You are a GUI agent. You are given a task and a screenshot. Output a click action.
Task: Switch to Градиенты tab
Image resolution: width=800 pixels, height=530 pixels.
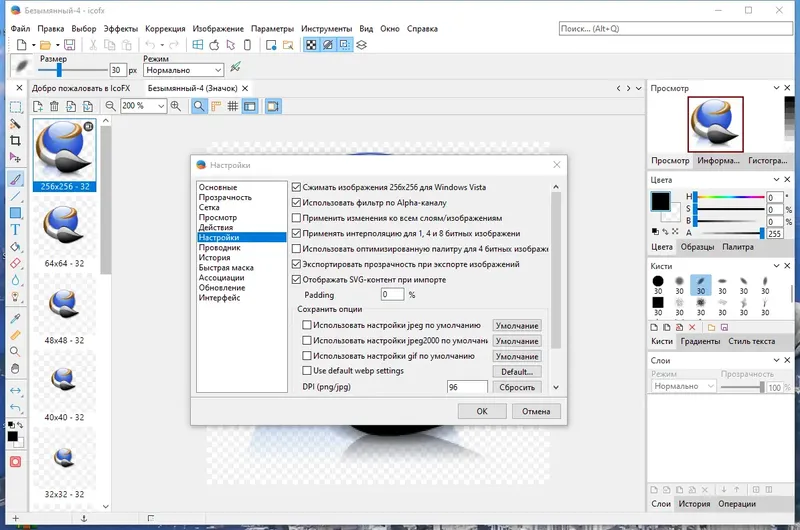(700, 341)
